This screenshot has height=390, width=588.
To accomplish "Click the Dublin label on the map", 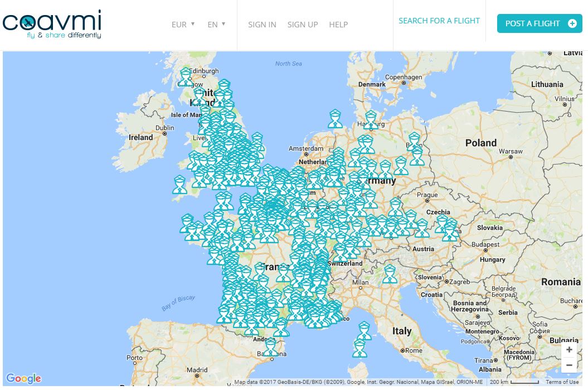I will point(164,128).
